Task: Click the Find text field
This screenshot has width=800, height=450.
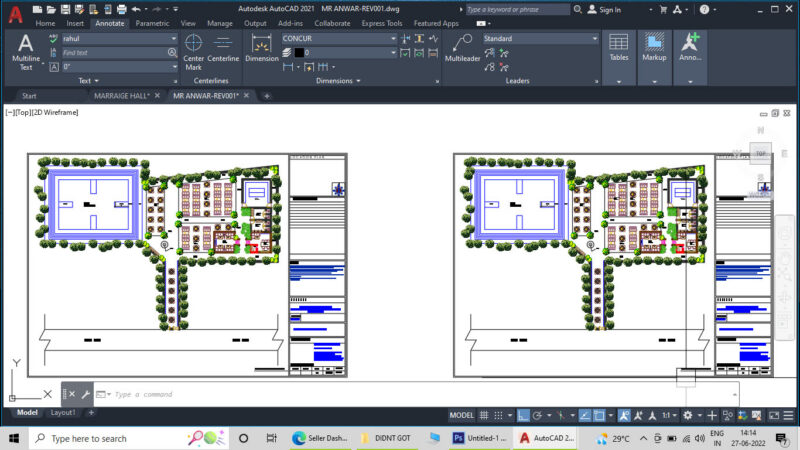Action: [114, 53]
